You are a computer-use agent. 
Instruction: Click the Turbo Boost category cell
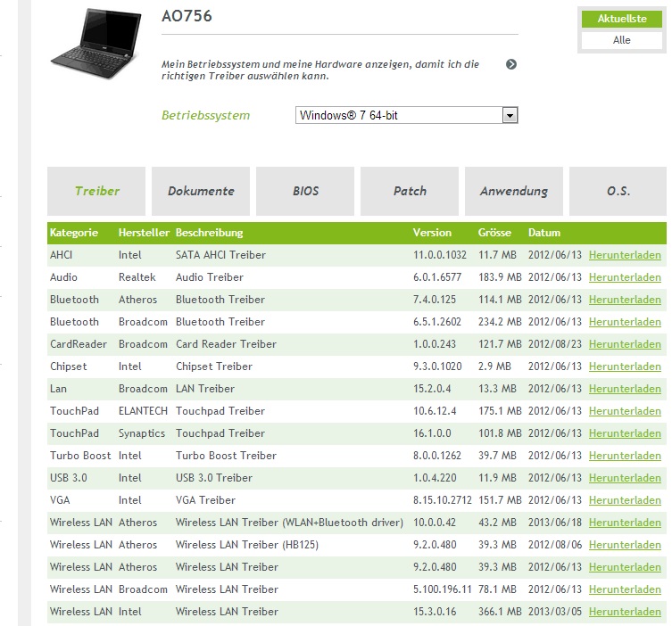[80, 456]
